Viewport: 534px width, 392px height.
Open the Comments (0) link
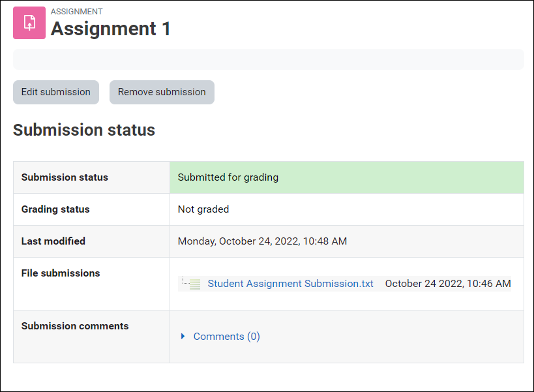[x=226, y=337]
